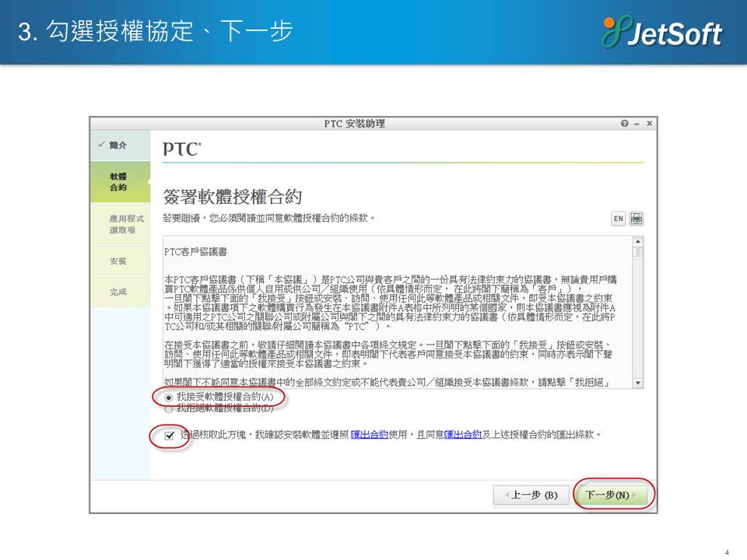The width and height of the screenshot is (747, 560).
Task: Select 我接受軟體授權合約(A) radio button
Action: (169, 397)
